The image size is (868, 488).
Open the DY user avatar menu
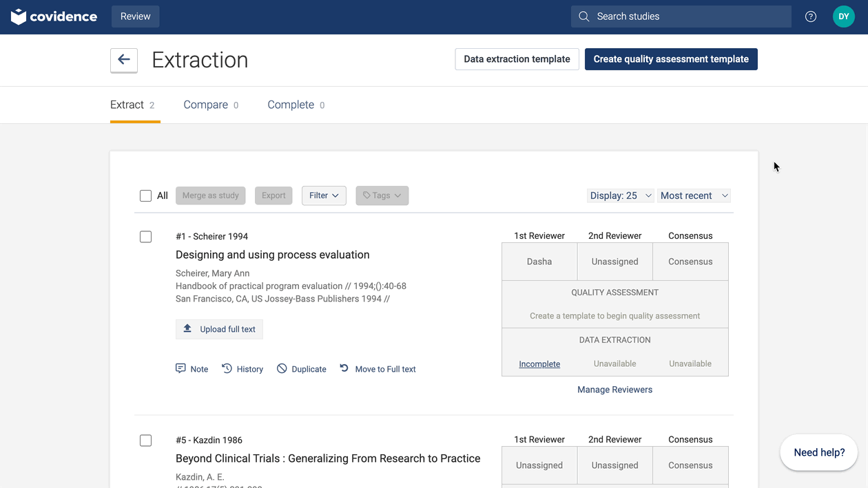click(x=843, y=17)
